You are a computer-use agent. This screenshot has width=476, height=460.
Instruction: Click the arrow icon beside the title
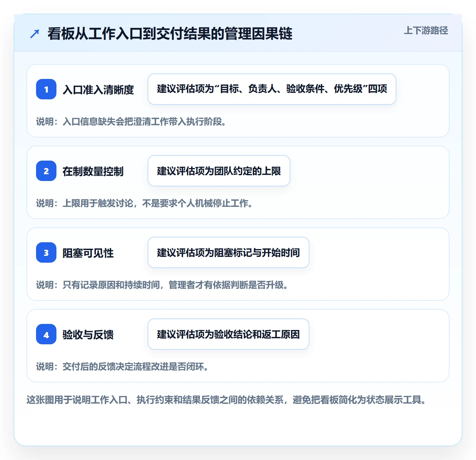[x=35, y=34]
